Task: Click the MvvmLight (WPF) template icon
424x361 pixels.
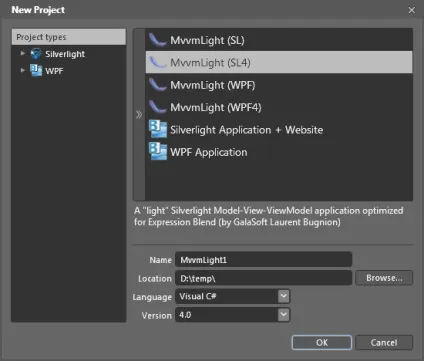Action: click(157, 85)
